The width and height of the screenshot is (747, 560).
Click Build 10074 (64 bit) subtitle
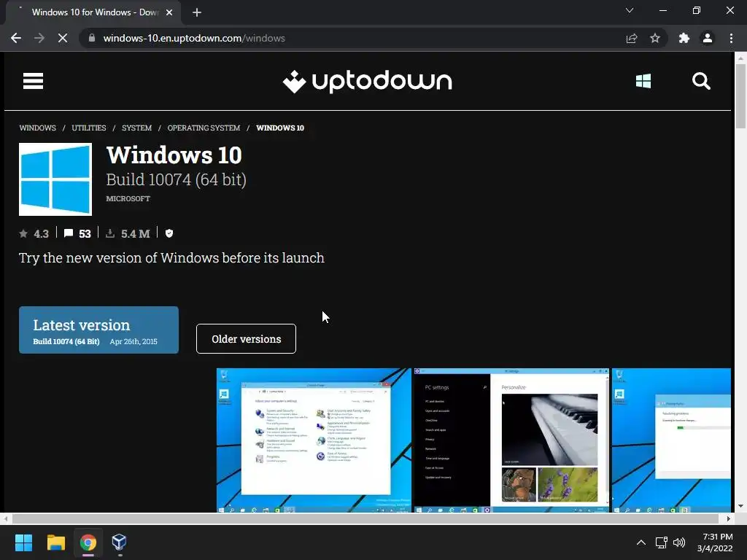click(x=177, y=179)
